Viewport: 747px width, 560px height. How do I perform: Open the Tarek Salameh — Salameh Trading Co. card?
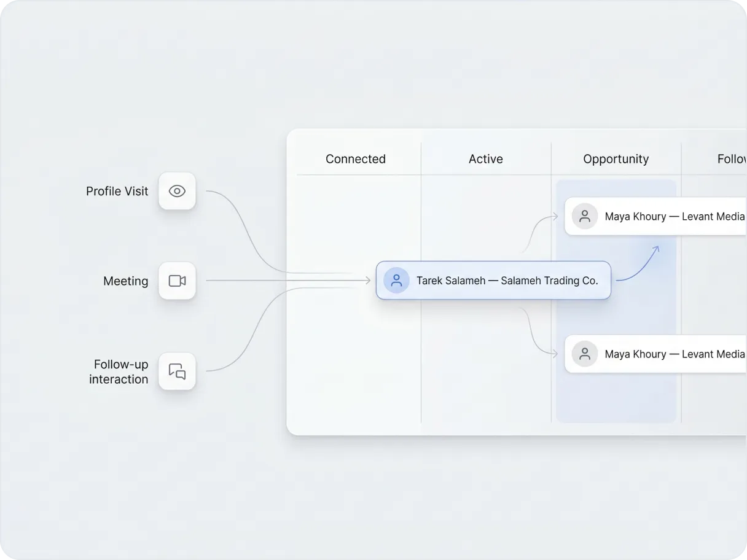tap(507, 281)
